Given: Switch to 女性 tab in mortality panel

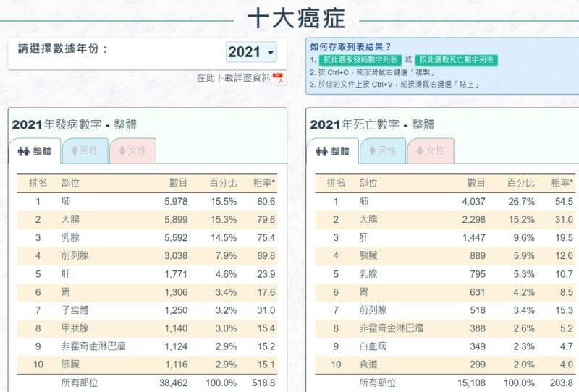Looking at the screenshot, I should point(431,150).
